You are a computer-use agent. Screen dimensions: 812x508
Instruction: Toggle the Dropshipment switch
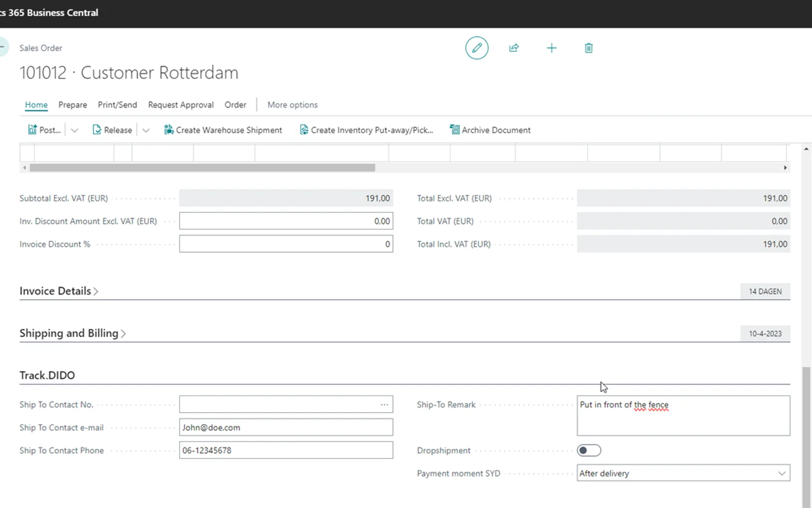pos(589,450)
